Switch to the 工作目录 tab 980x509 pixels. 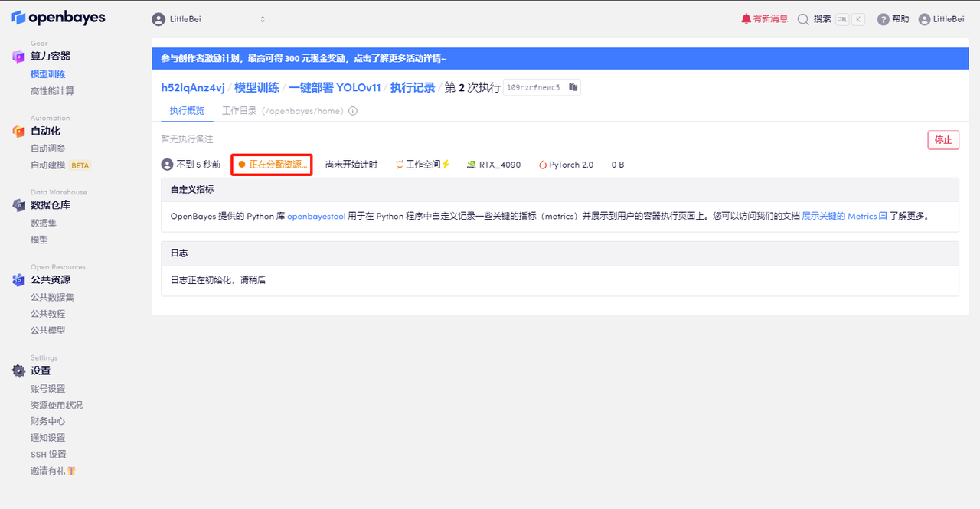pos(239,111)
